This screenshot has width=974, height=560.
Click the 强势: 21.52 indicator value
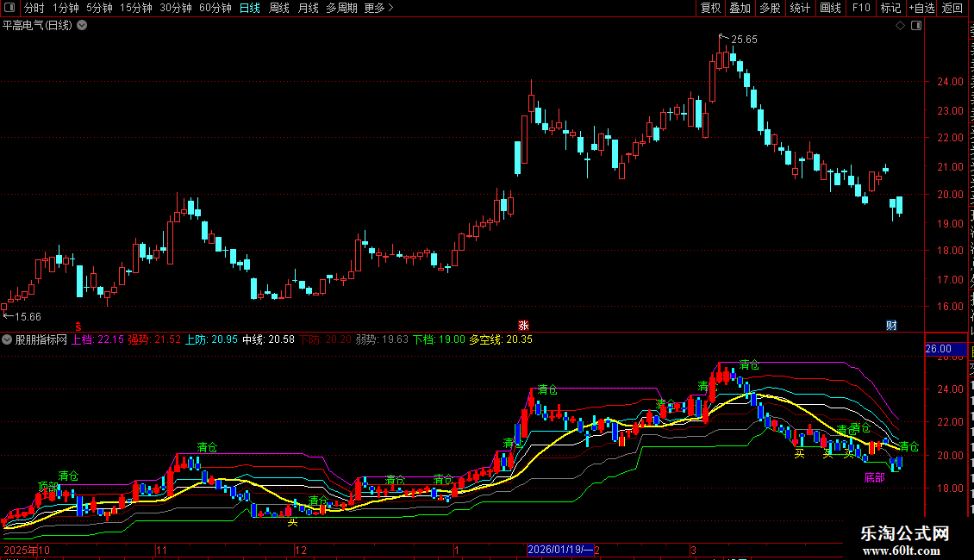click(x=154, y=339)
